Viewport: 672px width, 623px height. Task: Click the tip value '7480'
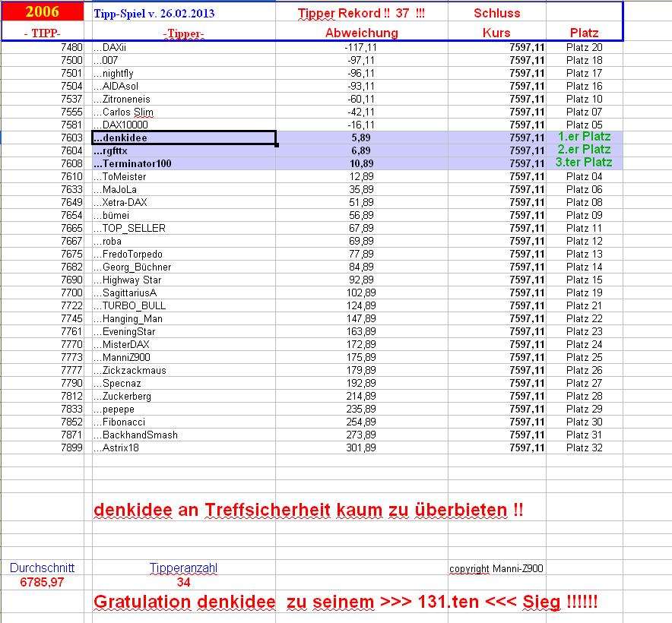pos(71,48)
